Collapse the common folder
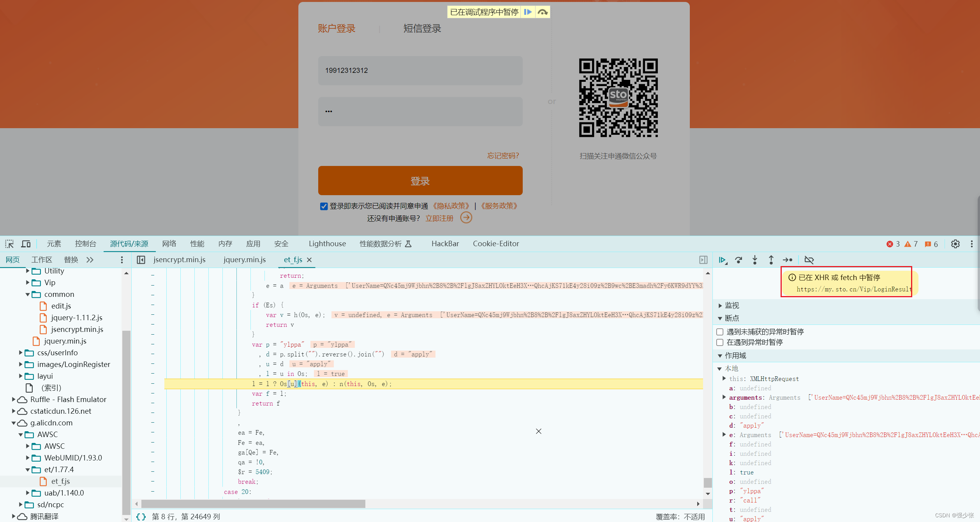Screen dimensions: 980x522 click(28, 294)
